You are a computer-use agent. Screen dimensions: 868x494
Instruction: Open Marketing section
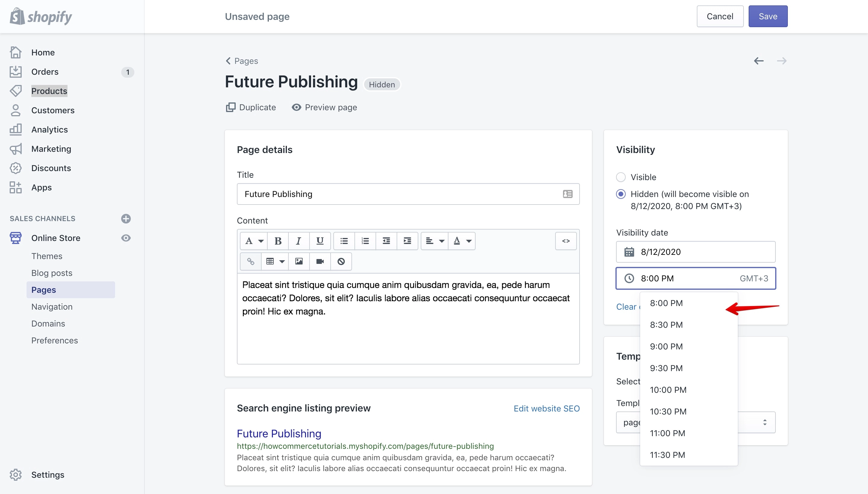[51, 149]
